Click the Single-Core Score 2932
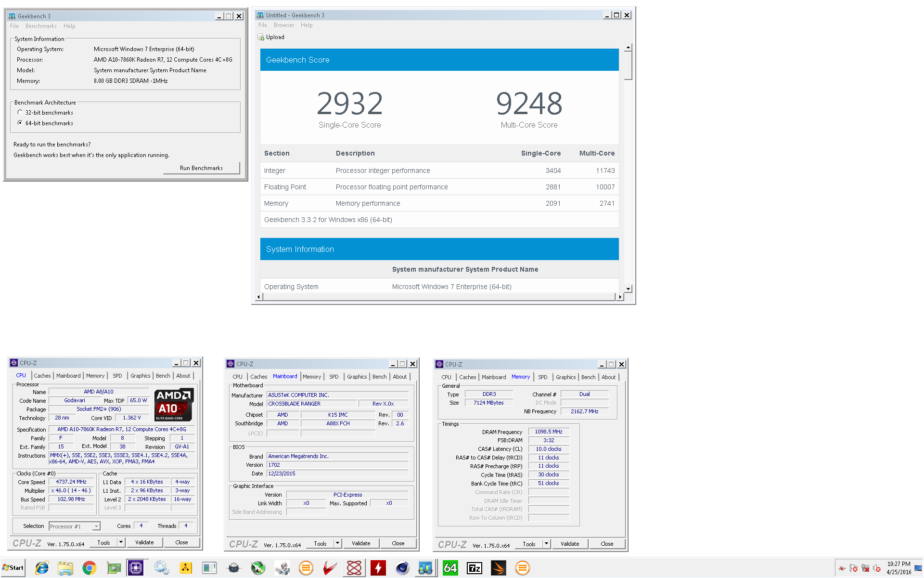The height and width of the screenshot is (578, 924). [x=350, y=103]
